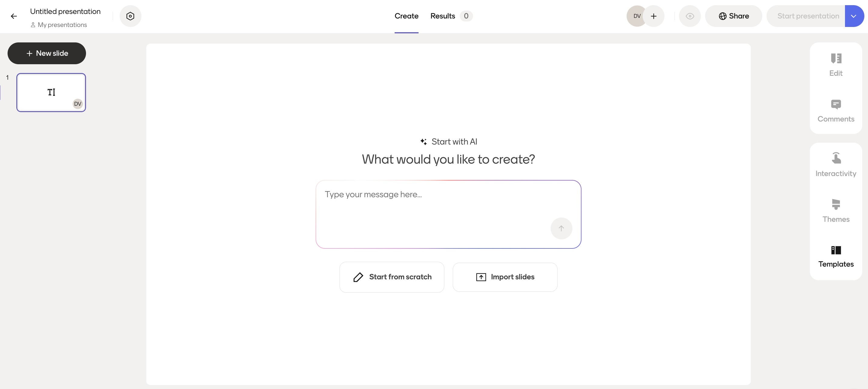This screenshot has width=868, height=389.
Task: Open presentation settings hexagon icon
Action: tap(130, 16)
